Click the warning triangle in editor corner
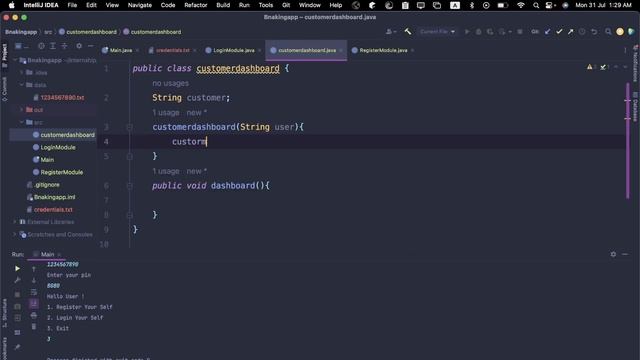The image size is (640, 360). point(590,67)
